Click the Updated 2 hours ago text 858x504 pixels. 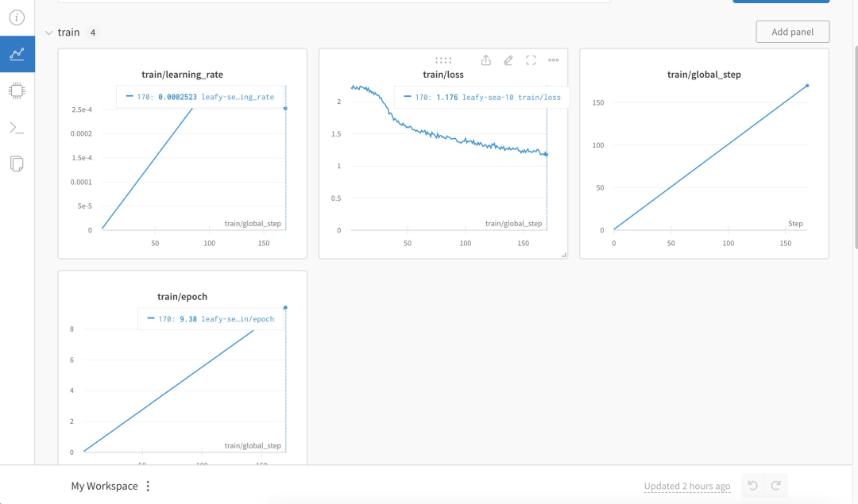pyautogui.click(x=687, y=487)
